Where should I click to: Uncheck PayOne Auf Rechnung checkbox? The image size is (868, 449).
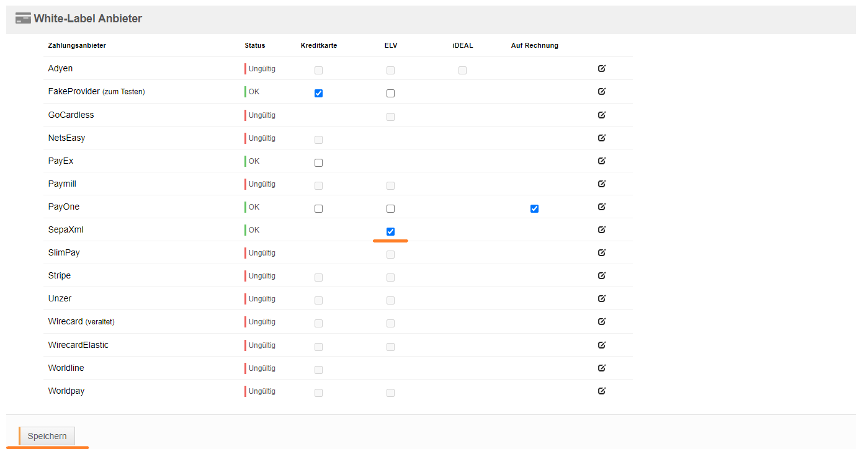(x=534, y=208)
